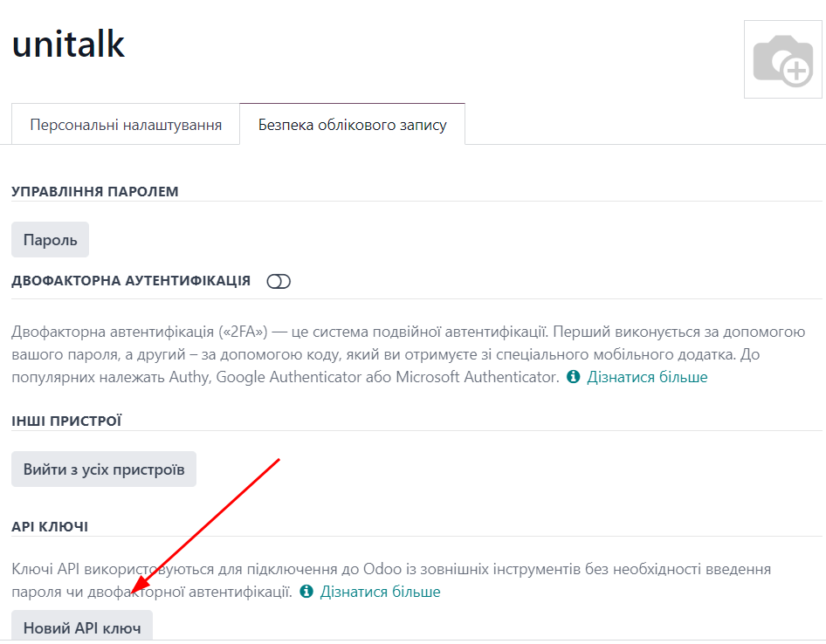
Task: Click the ДВОФАКТОРНА АУТЕНТИФІКАЦІЯ label
Action: click(131, 281)
